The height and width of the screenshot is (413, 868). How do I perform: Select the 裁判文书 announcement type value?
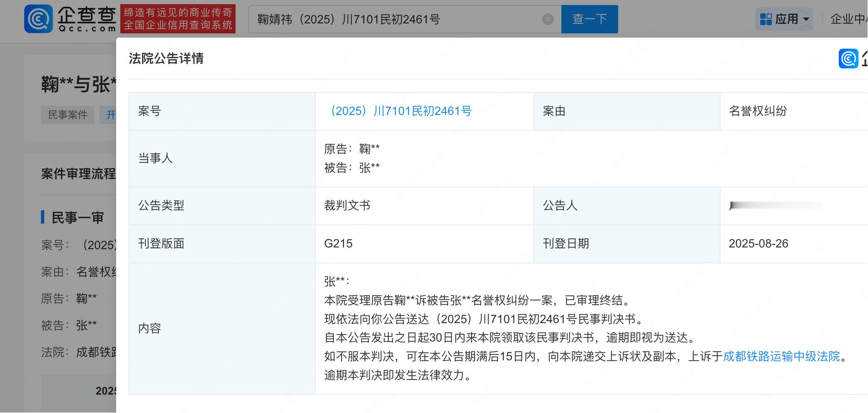click(x=347, y=206)
